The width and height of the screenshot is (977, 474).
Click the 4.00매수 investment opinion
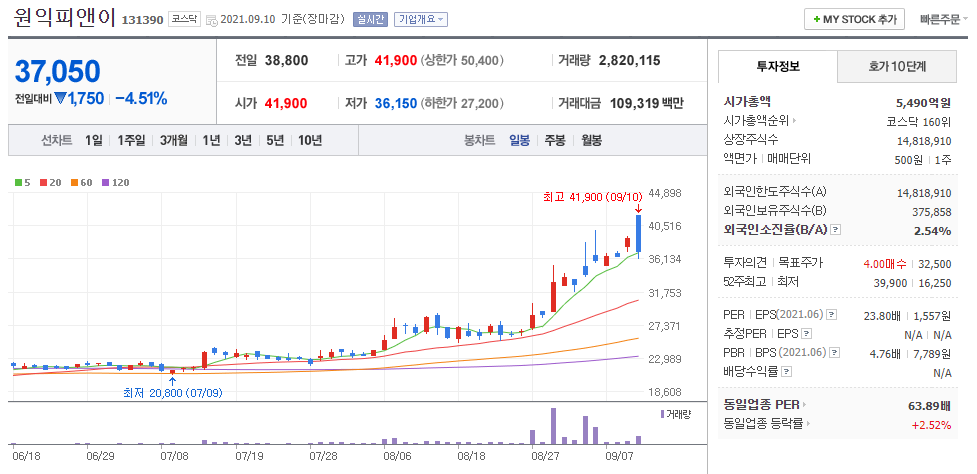click(885, 263)
